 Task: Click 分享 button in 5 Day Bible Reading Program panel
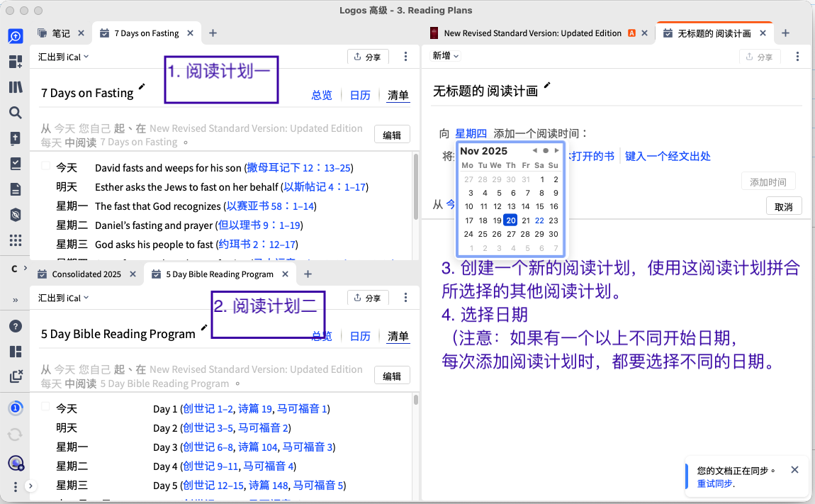click(x=368, y=298)
